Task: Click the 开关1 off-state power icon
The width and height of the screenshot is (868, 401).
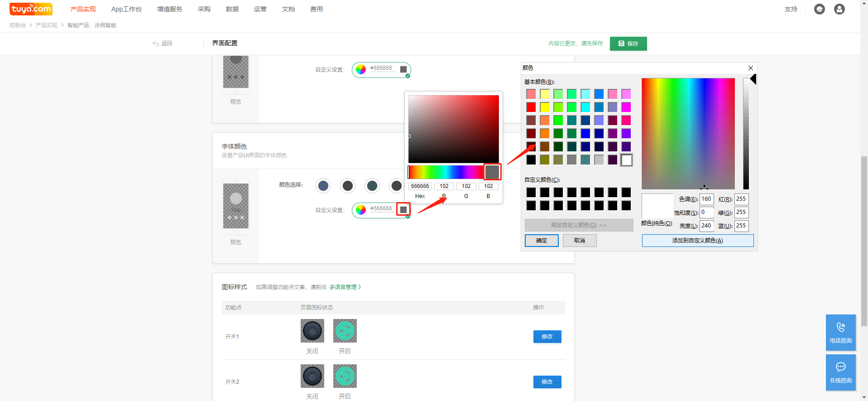Action: tap(312, 331)
